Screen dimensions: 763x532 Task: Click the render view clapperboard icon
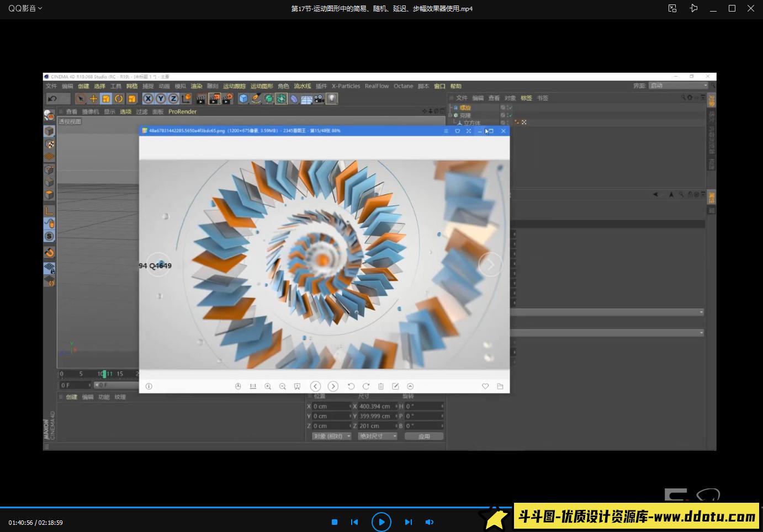[x=201, y=99]
